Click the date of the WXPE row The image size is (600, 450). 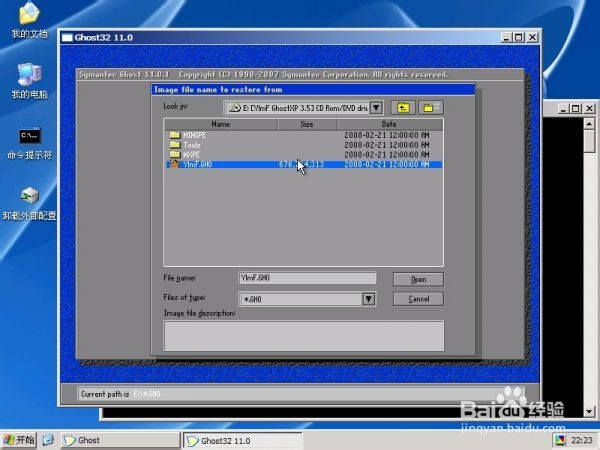[x=386, y=155]
